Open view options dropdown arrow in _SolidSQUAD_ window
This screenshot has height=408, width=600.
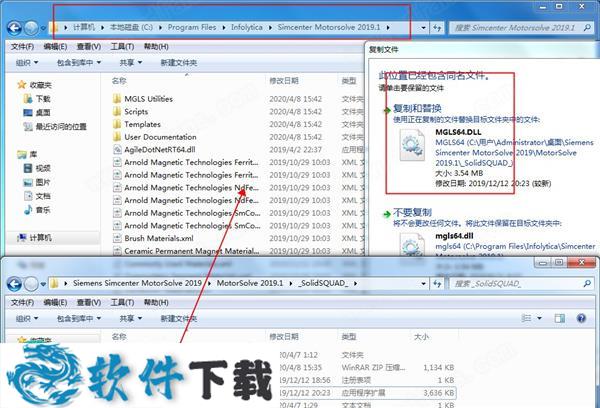point(540,318)
